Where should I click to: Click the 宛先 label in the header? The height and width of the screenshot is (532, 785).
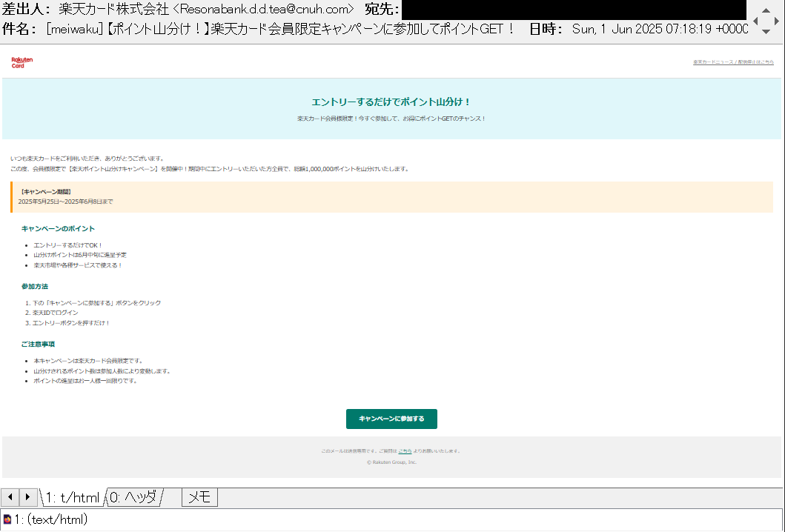pos(382,9)
